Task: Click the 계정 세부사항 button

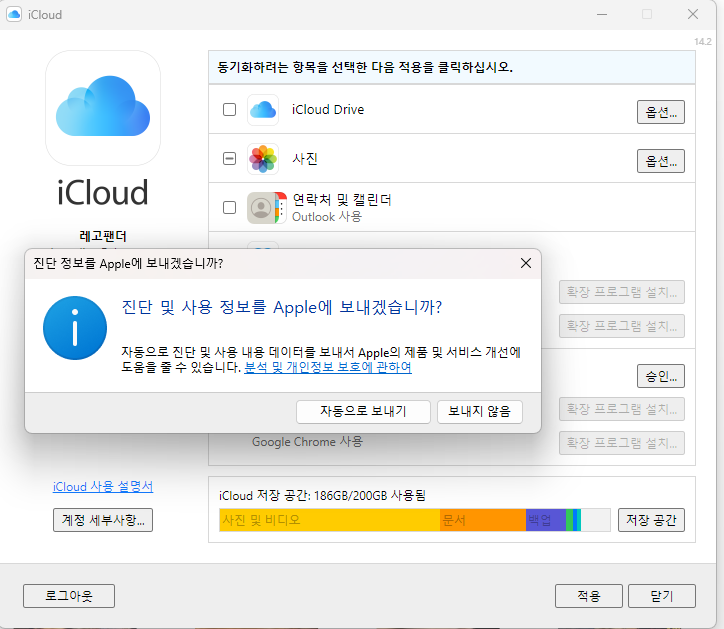Action: click(x=103, y=520)
